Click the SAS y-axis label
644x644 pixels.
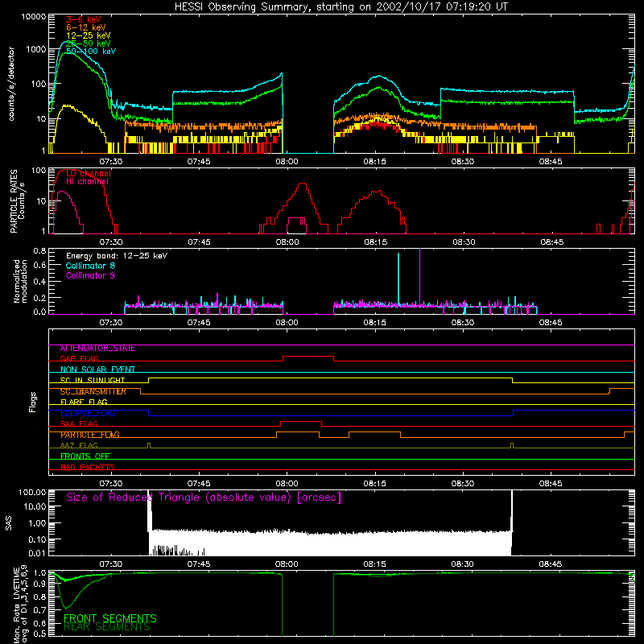[x=9, y=523]
